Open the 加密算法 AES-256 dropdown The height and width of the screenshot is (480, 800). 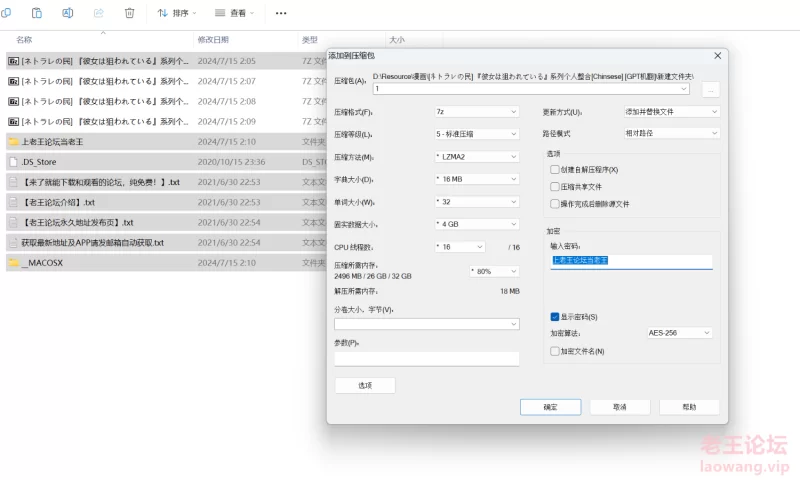pyautogui.click(x=679, y=333)
